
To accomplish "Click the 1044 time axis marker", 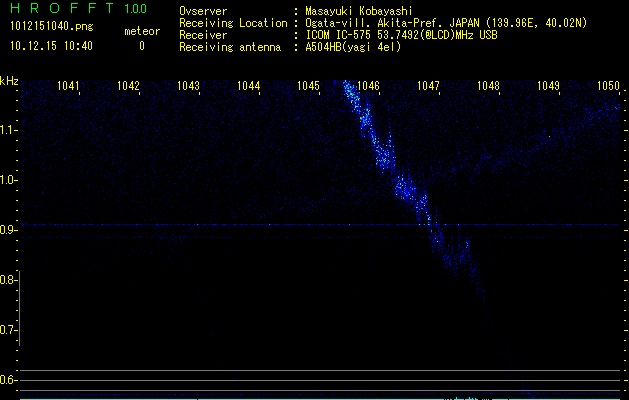I will point(248,86).
